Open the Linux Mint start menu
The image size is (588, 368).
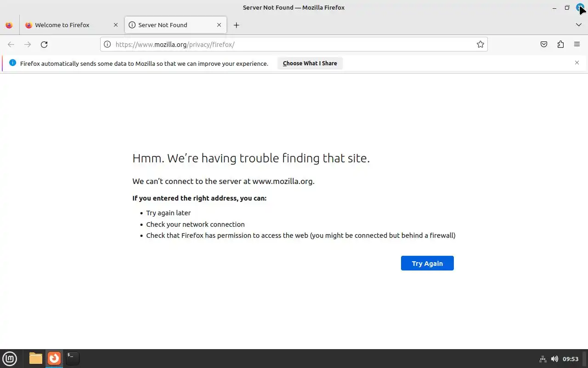[10, 358]
